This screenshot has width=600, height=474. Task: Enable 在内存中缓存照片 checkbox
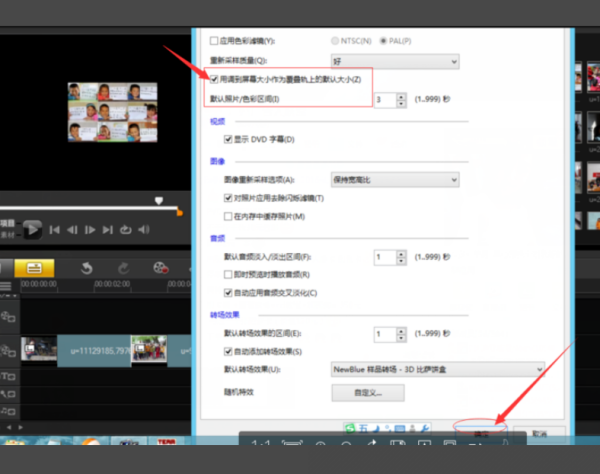pyautogui.click(x=228, y=216)
